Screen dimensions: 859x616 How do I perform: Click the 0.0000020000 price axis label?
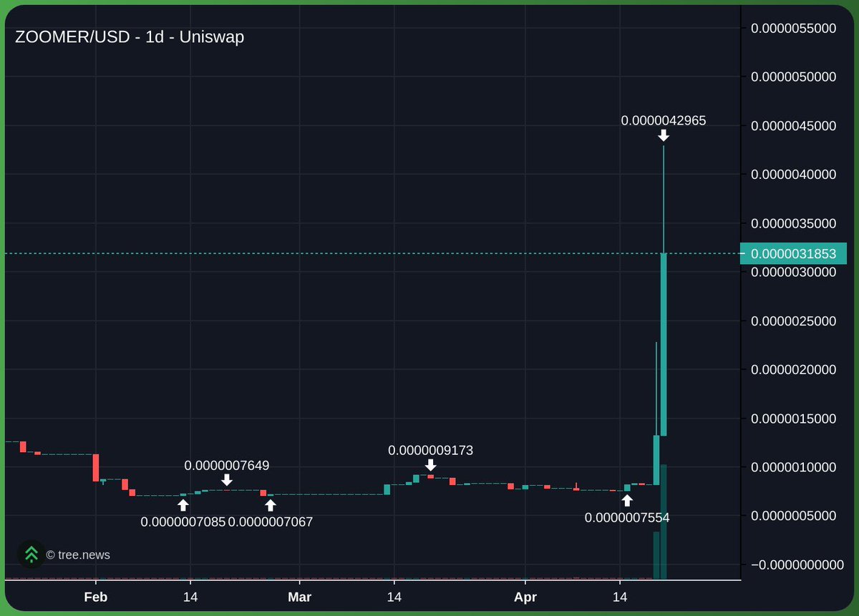click(x=793, y=369)
